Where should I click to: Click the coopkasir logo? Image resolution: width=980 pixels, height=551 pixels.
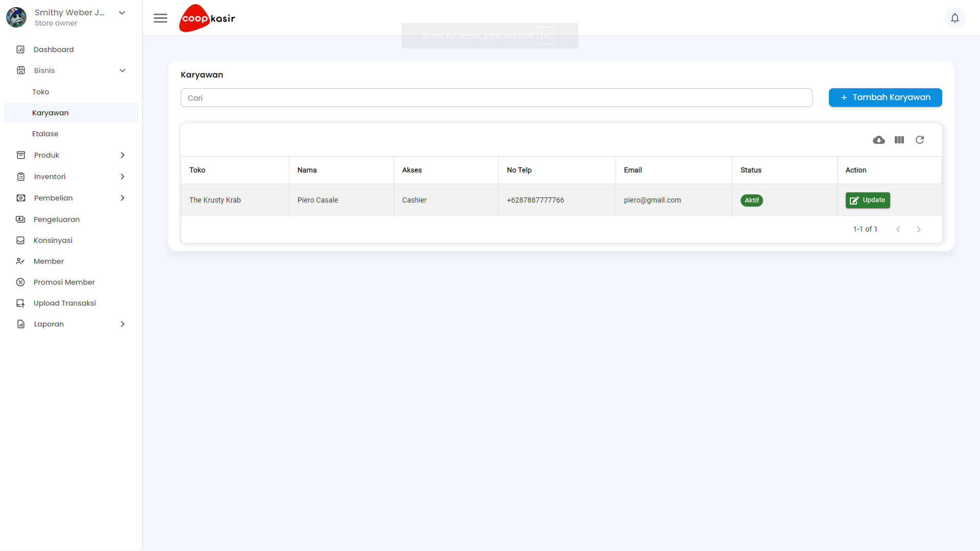pos(207,18)
